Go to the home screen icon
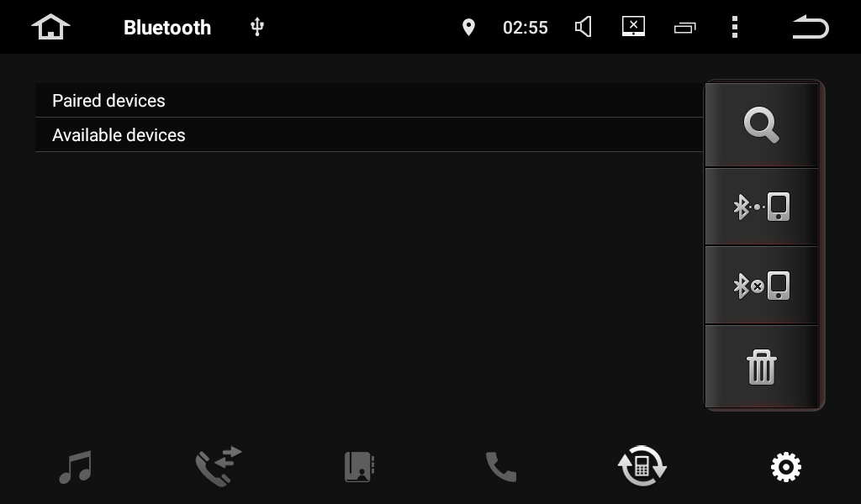Screen dimensions: 861x504 click(x=50, y=27)
